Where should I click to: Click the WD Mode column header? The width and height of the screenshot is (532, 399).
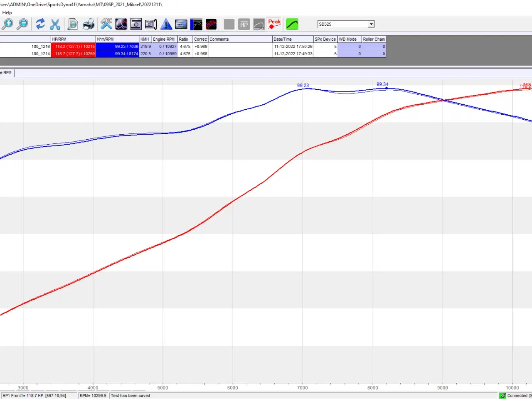coord(350,39)
